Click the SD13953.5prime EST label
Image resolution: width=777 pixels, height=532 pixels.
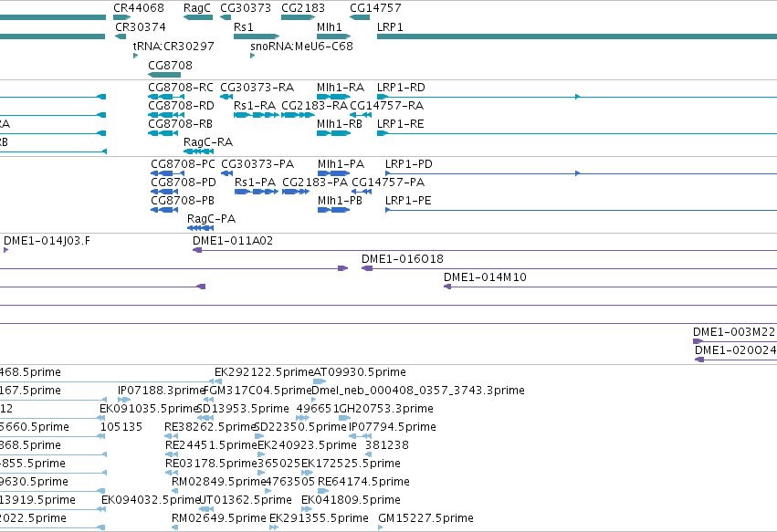(x=243, y=409)
